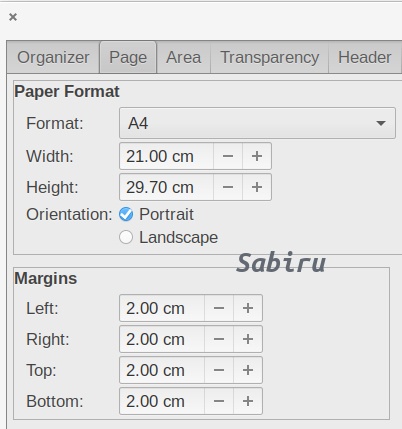
Task: Open the Transparency tab
Action: coord(270,57)
